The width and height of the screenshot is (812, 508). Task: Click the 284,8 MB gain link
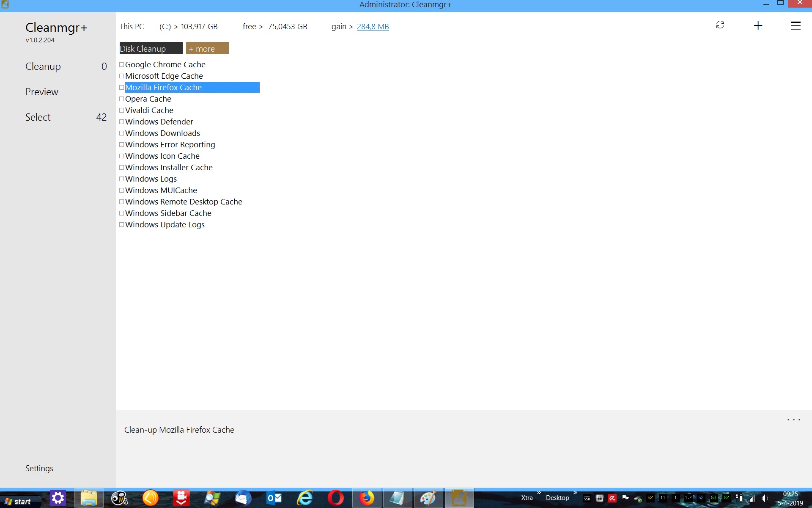(x=373, y=27)
